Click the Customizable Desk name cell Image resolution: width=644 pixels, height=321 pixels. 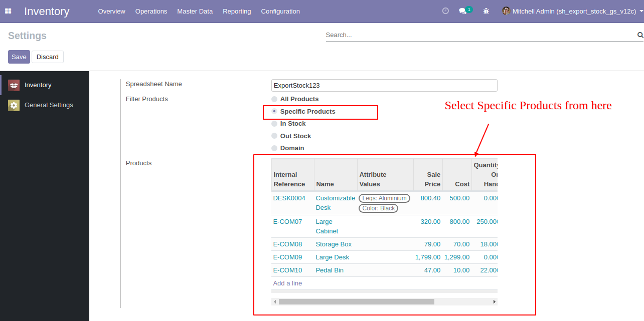(336, 203)
